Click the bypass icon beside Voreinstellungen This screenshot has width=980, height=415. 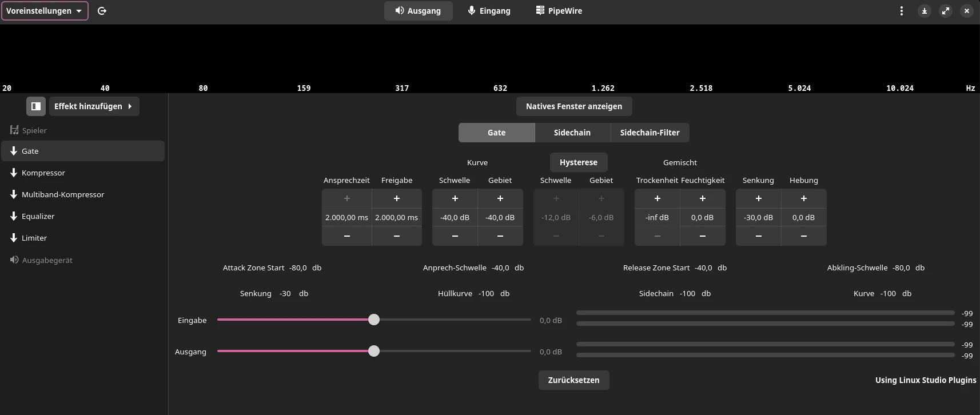pyautogui.click(x=102, y=11)
